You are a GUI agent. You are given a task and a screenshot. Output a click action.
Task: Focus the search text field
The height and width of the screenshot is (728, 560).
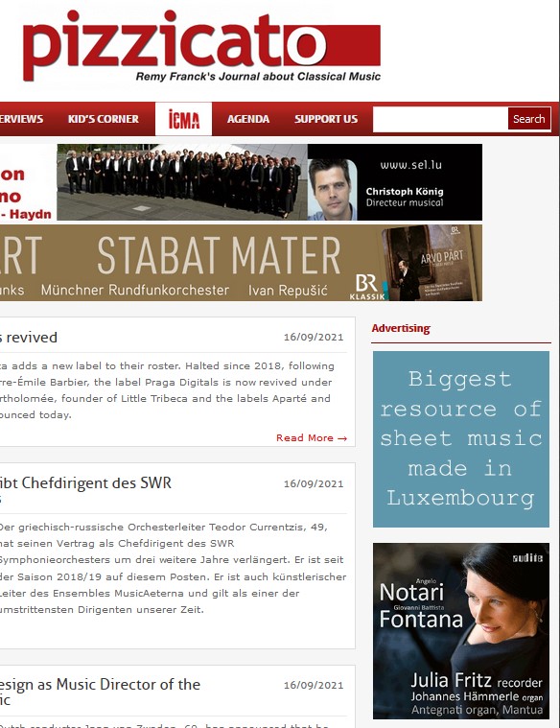click(x=440, y=119)
